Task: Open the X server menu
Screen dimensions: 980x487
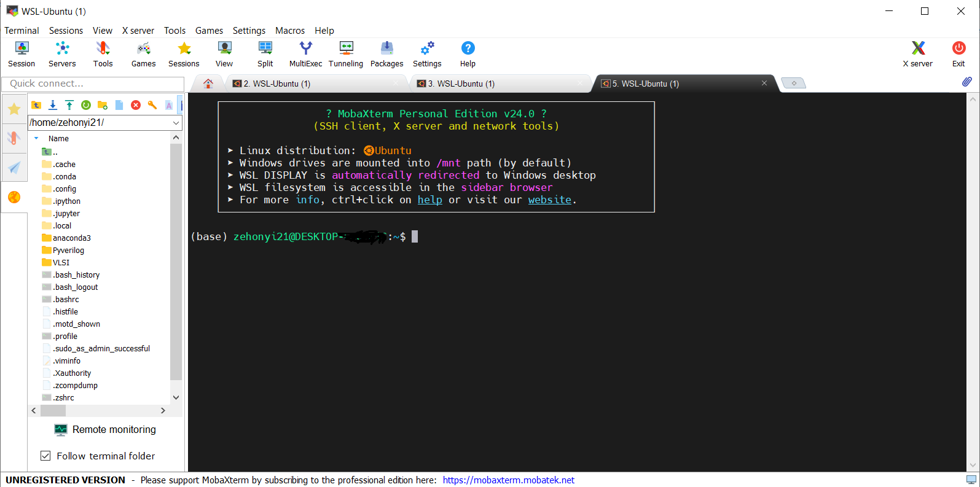Action: tap(138, 31)
